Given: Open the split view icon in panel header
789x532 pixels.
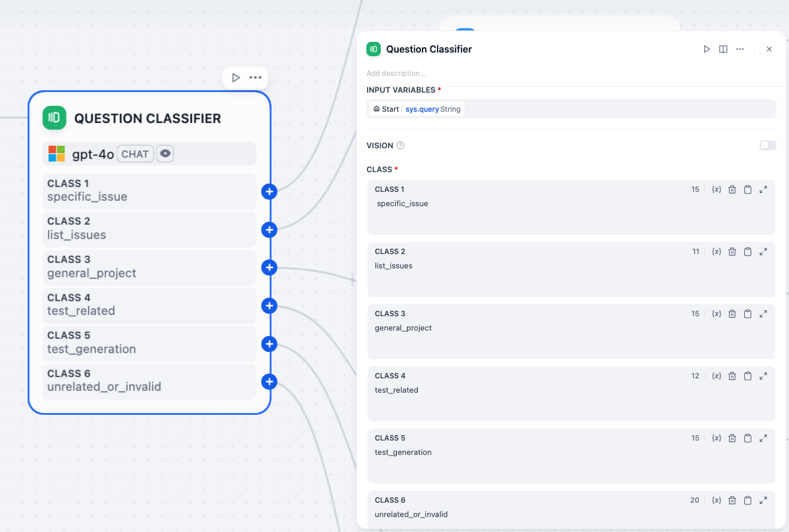Looking at the screenshot, I should click(723, 49).
